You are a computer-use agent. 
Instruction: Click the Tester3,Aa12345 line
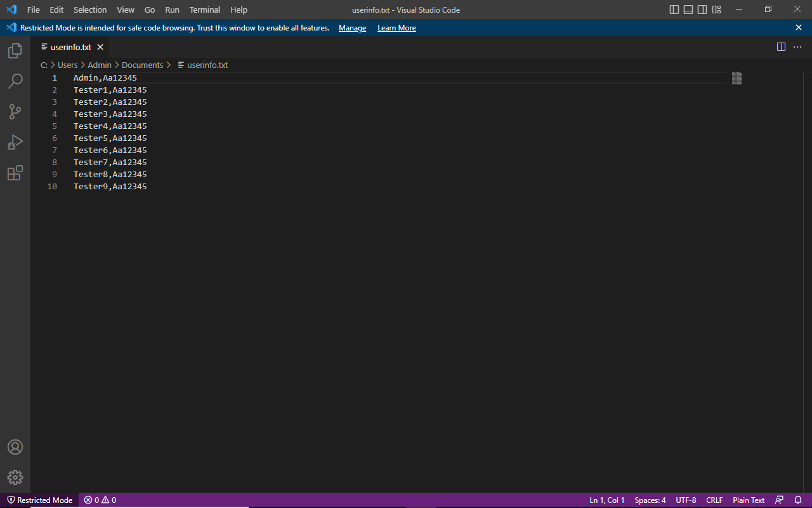point(110,114)
